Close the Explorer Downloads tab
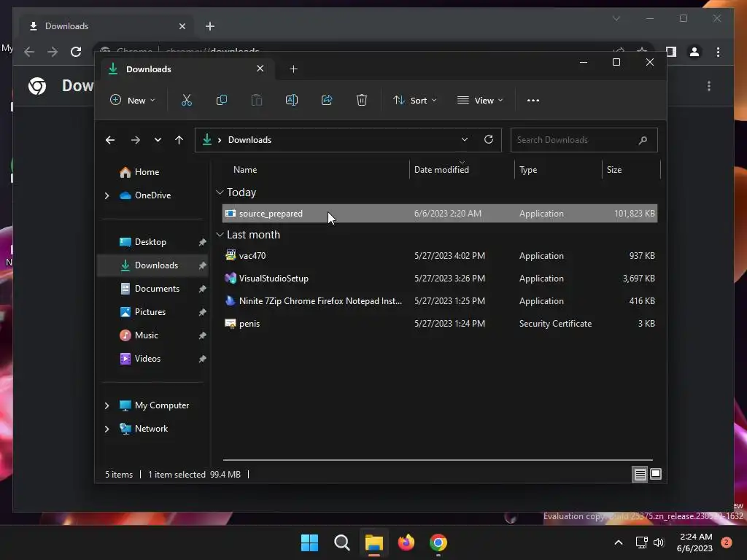This screenshot has width=747, height=560. 260,69
